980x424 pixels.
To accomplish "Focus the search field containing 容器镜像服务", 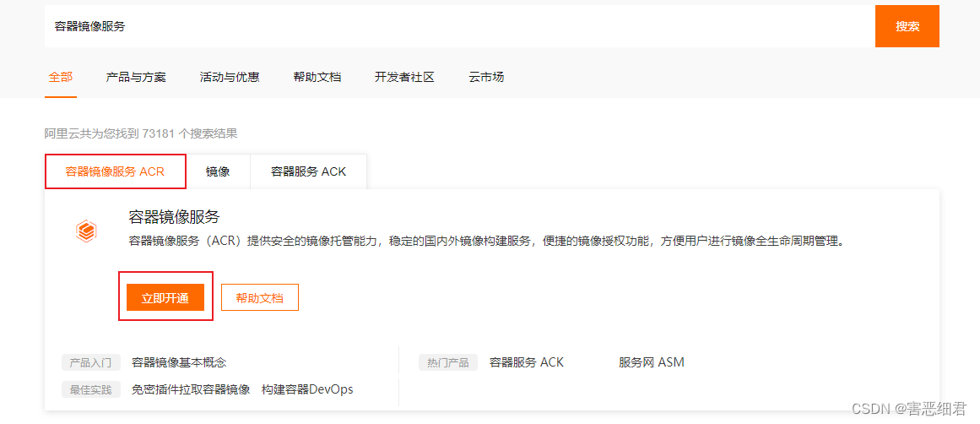I will click(x=459, y=26).
